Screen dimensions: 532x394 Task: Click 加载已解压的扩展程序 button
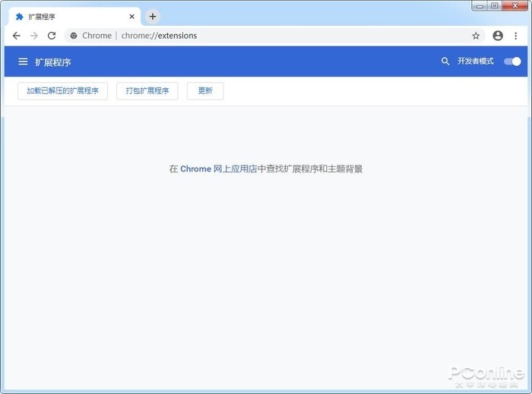63,91
